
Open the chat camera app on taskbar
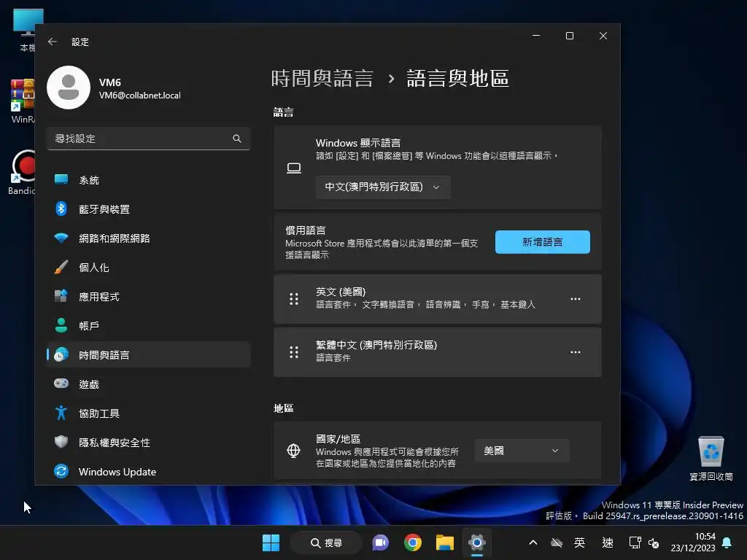[x=380, y=542]
